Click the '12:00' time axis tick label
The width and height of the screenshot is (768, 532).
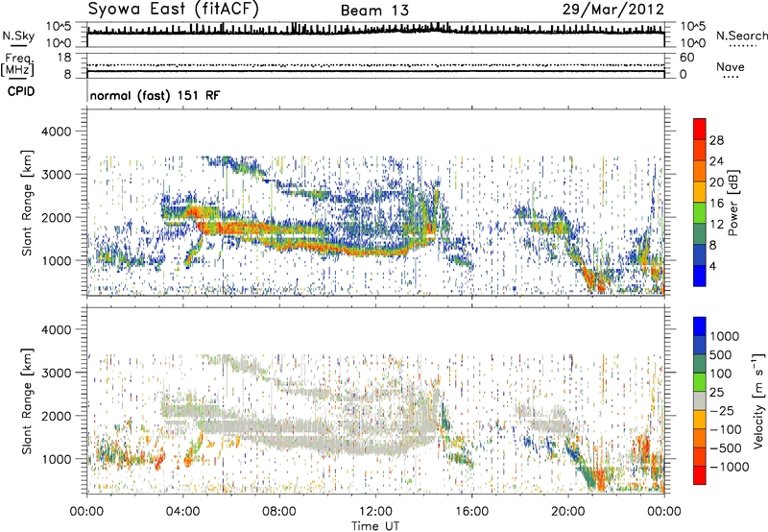coord(375,512)
